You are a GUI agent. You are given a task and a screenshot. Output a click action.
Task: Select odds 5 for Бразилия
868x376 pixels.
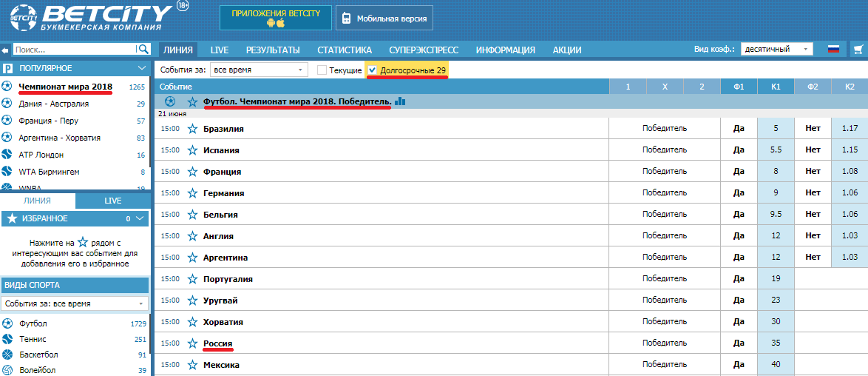(x=776, y=129)
